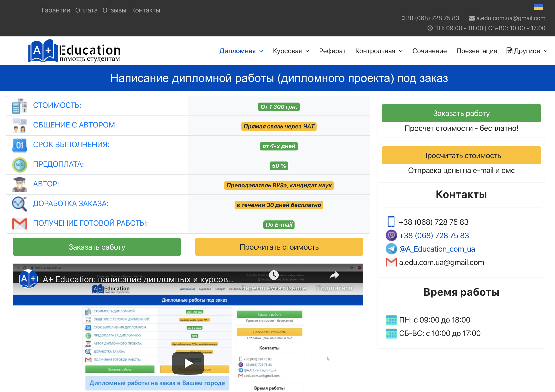The width and height of the screenshot is (555, 392).
Task: Click the YouTube channel avatar on video
Action: pos(28,279)
